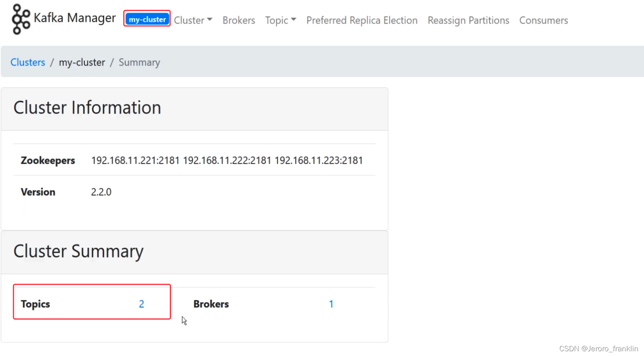
Task: Click the Summary breadcrumb entry
Action: click(139, 62)
